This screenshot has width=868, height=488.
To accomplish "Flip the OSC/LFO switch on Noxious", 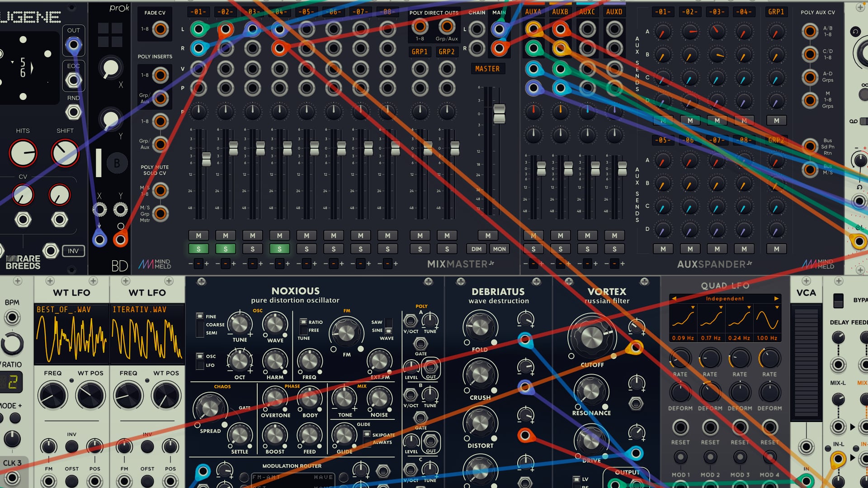I will pyautogui.click(x=199, y=361).
